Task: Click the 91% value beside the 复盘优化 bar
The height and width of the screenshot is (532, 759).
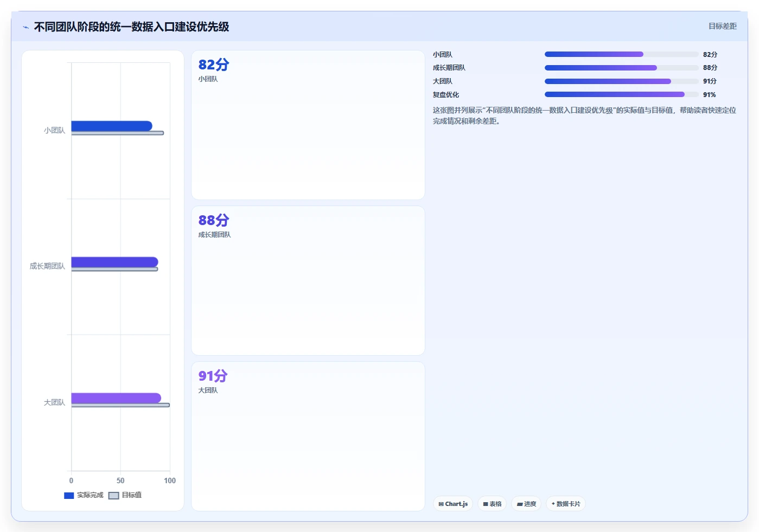Action: click(x=710, y=95)
